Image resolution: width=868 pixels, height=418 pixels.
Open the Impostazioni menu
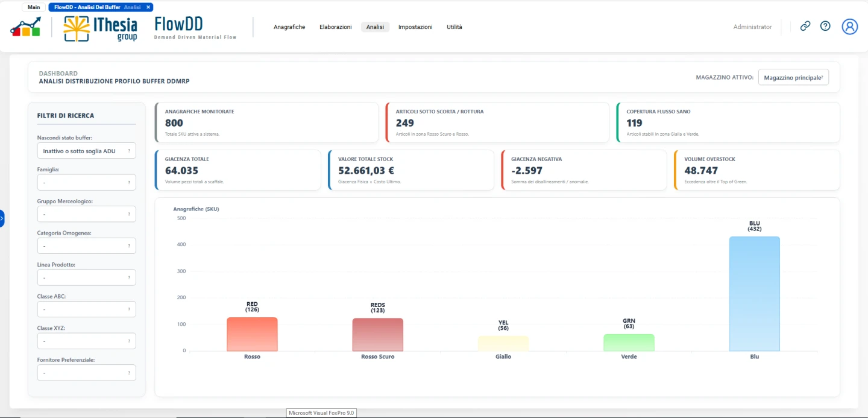(415, 27)
